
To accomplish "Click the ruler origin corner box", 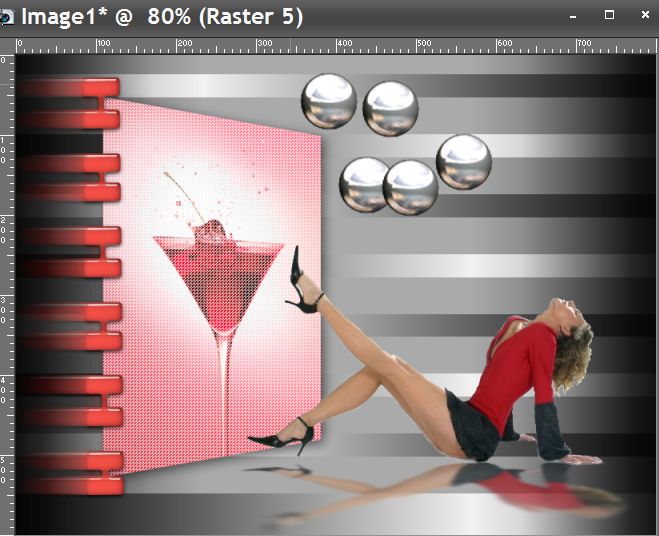I will click(x=7, y=45).
